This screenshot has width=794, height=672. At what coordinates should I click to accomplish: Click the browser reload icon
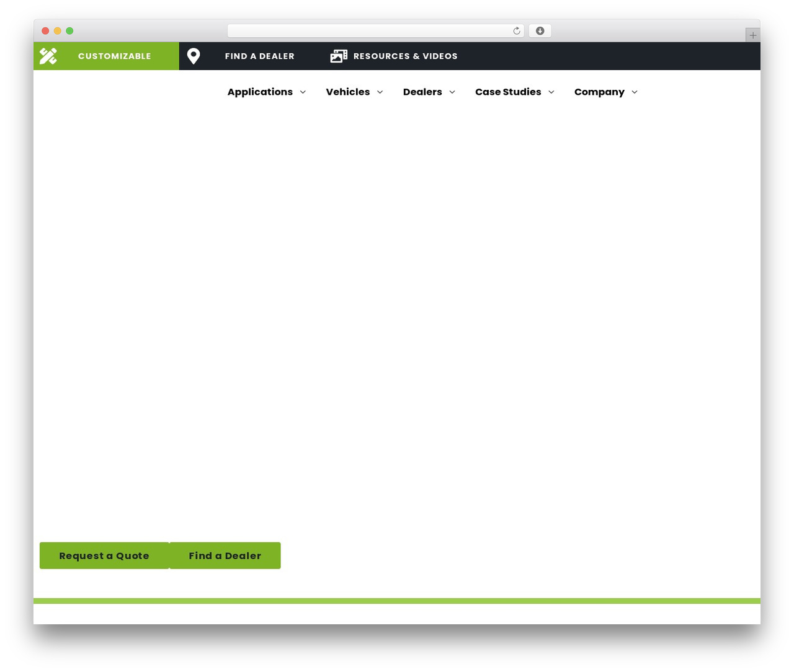517,31
